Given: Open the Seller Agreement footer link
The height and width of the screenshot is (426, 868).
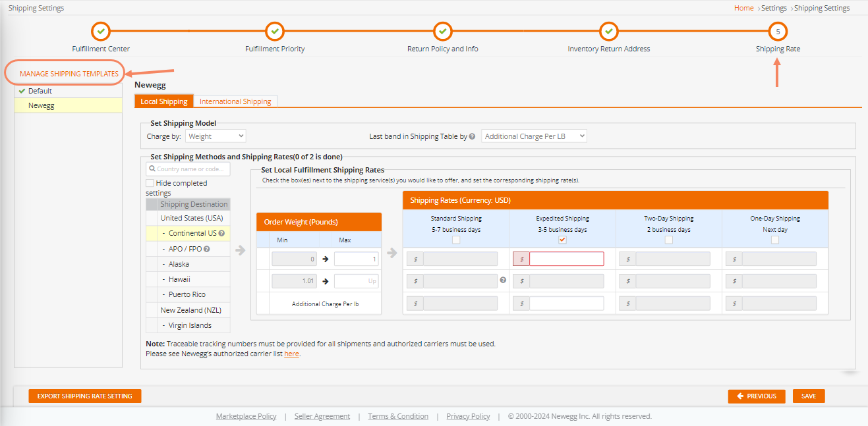Looking at the screenshot, I should click(x=322, y=416).
